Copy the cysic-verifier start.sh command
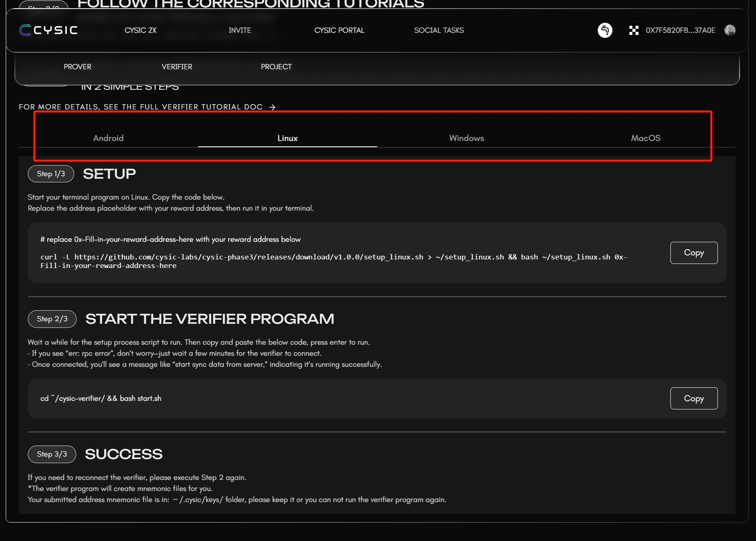 pos(694,398)
